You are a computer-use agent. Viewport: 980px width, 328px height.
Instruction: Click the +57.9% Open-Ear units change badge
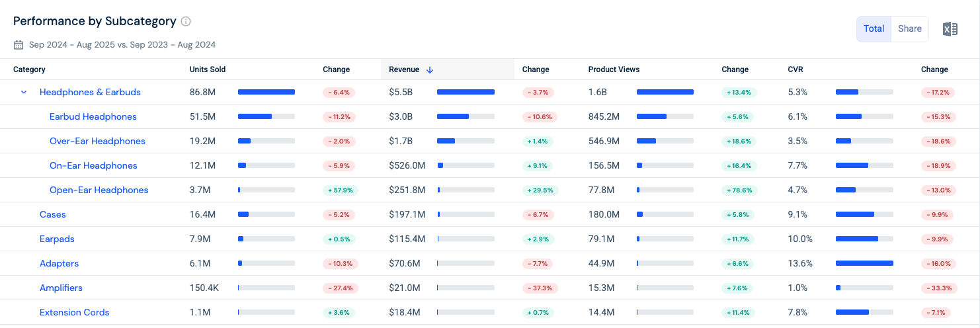click(x=340, y=190)
